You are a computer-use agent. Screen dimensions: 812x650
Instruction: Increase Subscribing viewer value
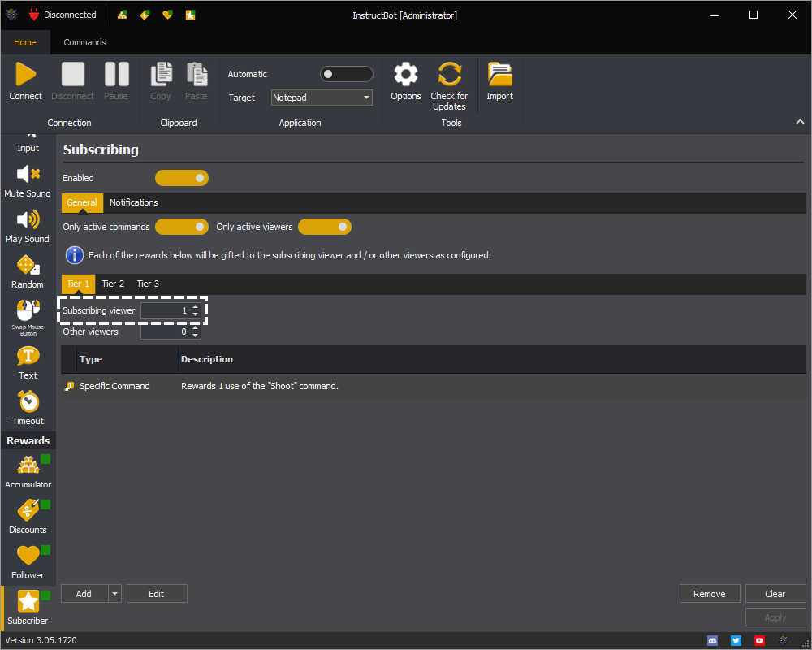point(195,307)
